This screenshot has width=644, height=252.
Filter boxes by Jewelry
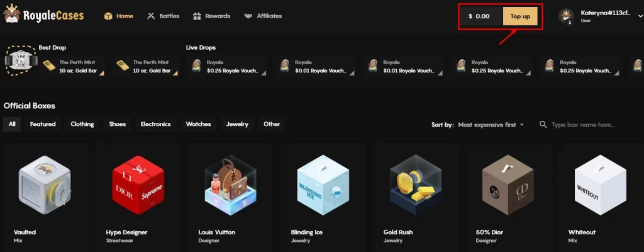(237, 124)
